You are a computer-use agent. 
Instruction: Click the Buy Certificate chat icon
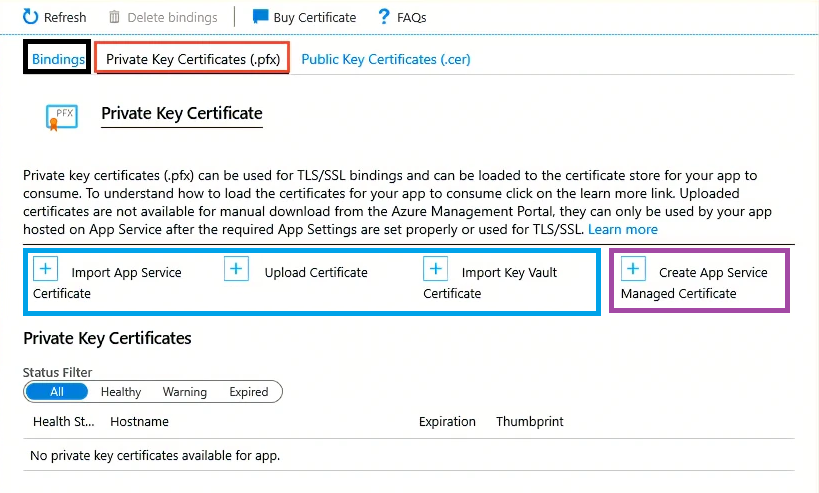tap(260, 17)
